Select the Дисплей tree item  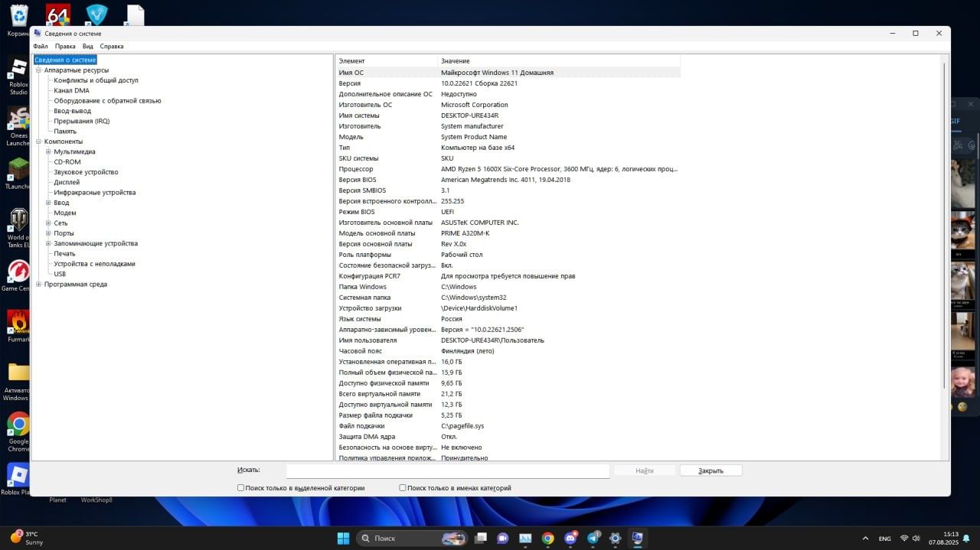pos(67,182)
